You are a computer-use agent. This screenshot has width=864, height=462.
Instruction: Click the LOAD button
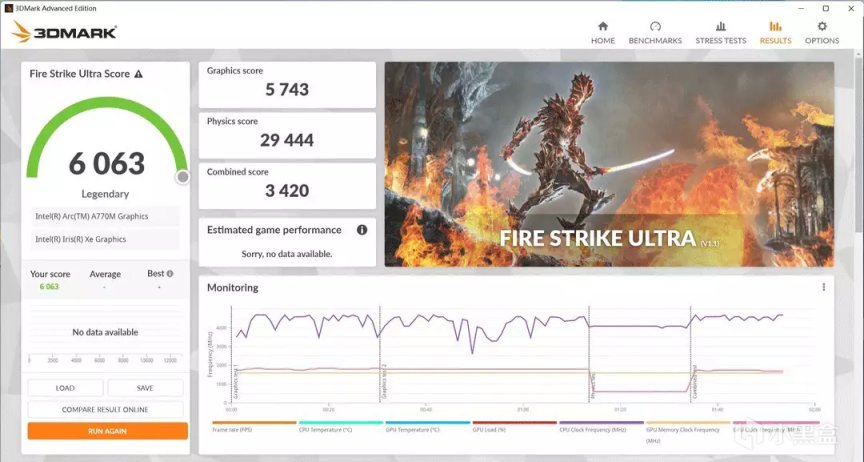coord(65,388)
